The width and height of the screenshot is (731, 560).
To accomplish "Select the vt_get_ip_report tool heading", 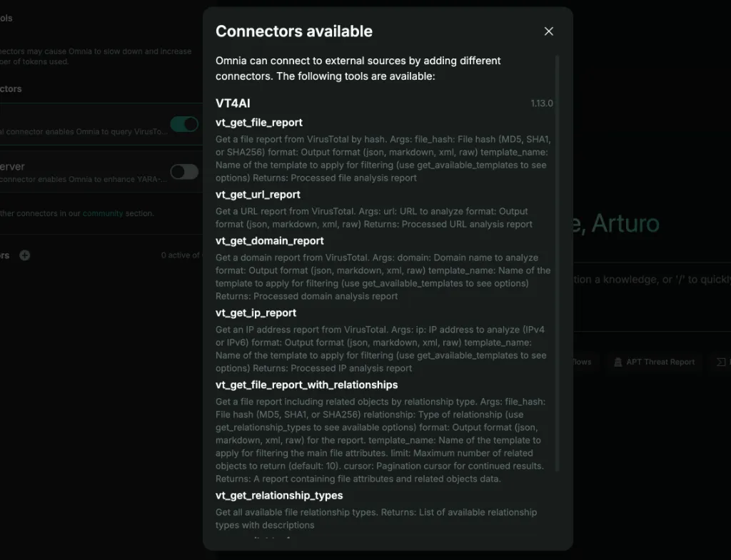I will 256,313.
